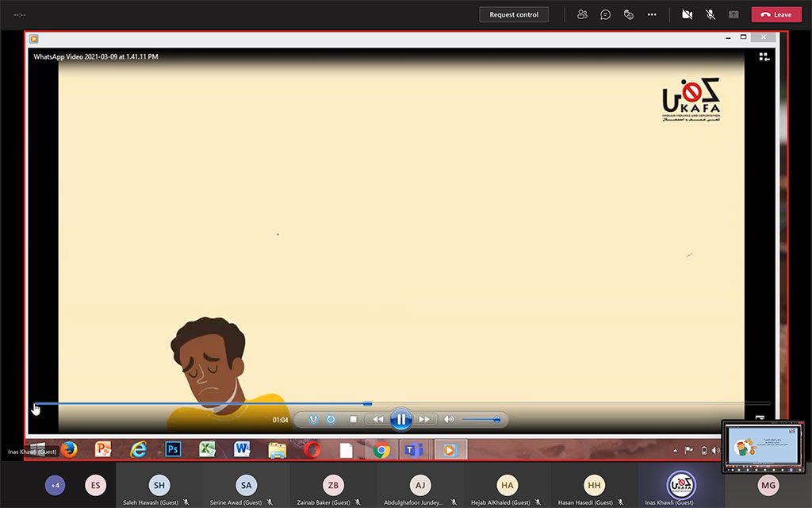Pause the video playback

click(401, 419)
